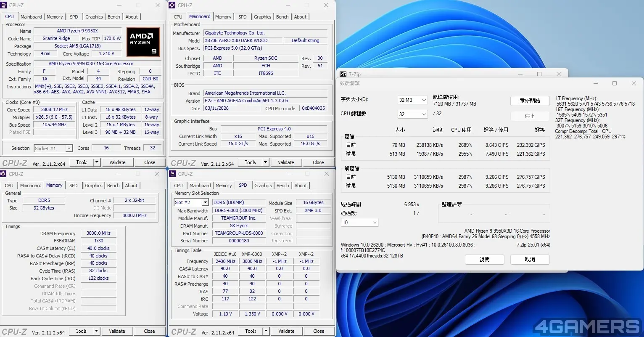Click the Bank Cycle Time value '122 clocks'

coord(98,279)
